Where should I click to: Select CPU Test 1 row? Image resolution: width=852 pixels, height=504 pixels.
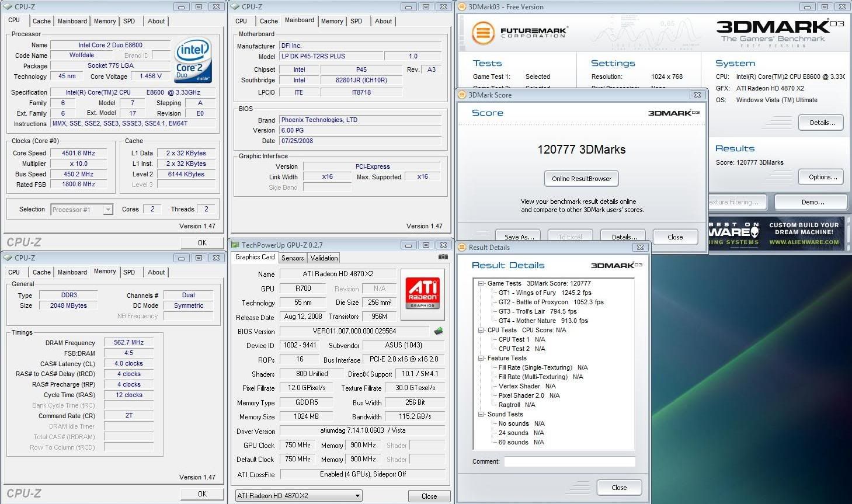click(521, 339)
